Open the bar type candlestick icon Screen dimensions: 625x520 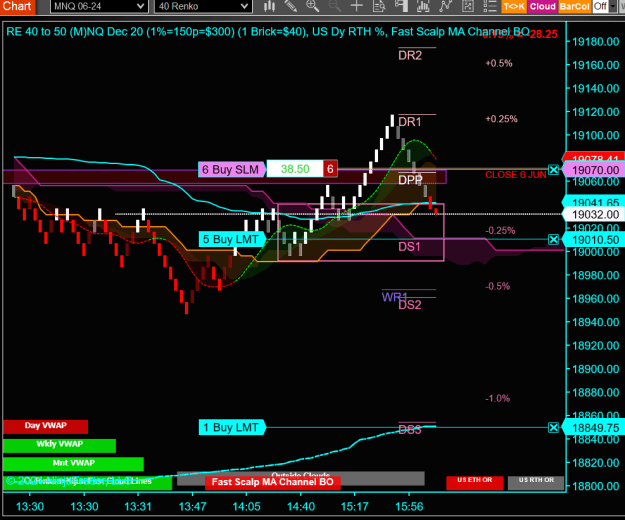tap(269, 6)
